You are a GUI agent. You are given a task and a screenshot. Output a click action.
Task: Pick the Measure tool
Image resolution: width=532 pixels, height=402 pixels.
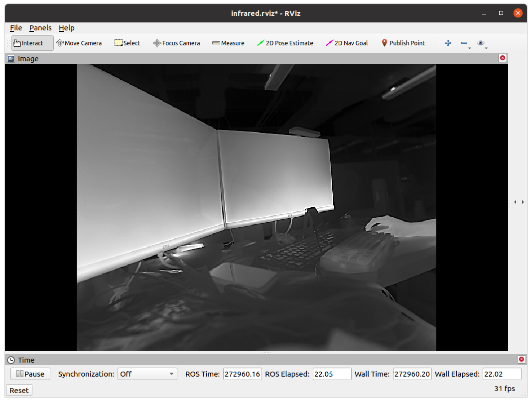click(228, 43)
